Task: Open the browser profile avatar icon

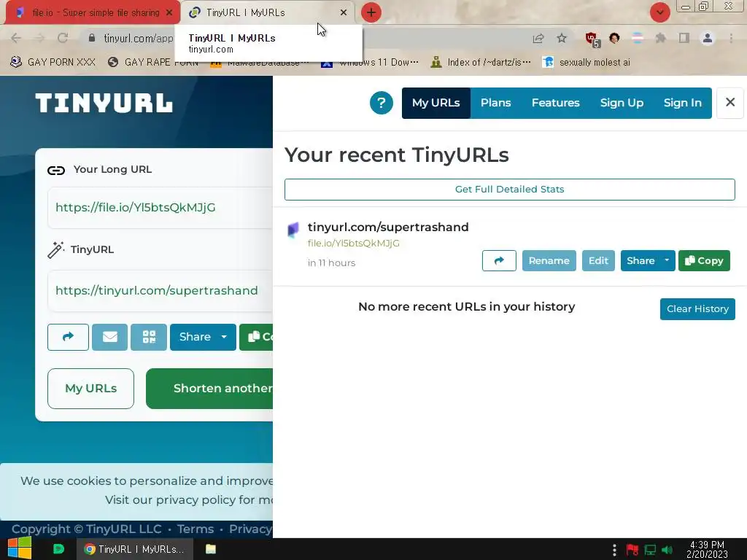Action: (708, 38)
